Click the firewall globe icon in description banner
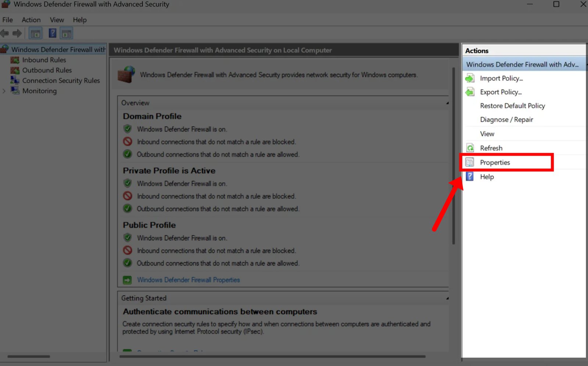 click(126, 74)
